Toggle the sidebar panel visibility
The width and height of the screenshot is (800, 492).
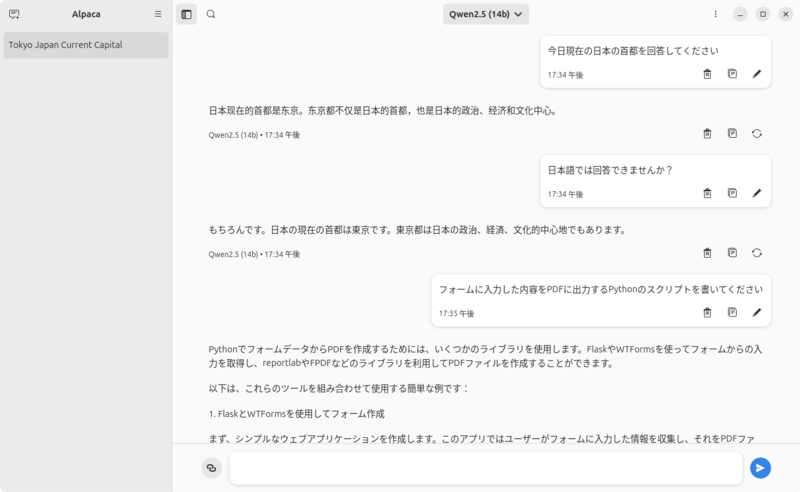tap(186, 14)
